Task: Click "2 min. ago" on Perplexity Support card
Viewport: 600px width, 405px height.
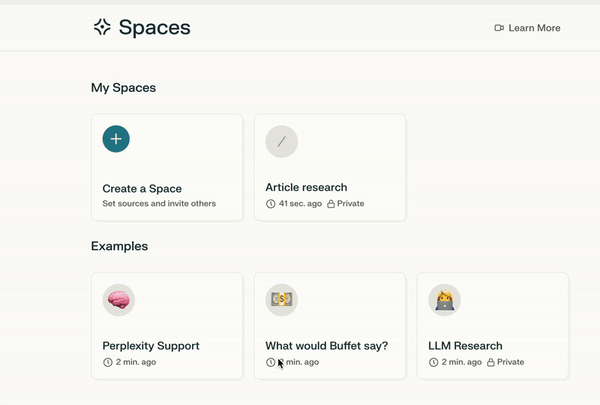Action: (x=136, y=362)
